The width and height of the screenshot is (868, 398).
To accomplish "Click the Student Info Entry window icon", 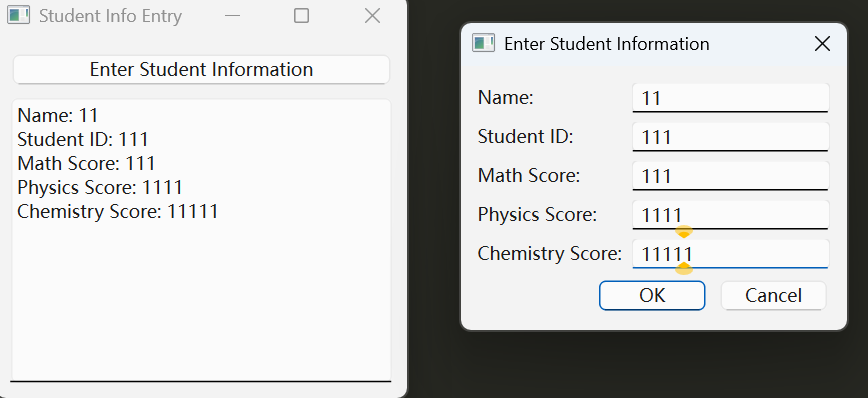I will click(x=18, y=15).
